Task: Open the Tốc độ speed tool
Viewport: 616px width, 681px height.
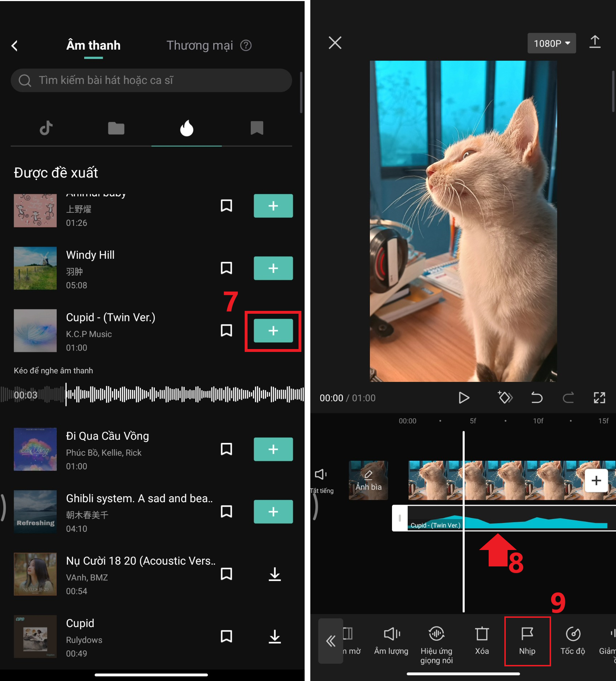Action: [x=572, y=641]
